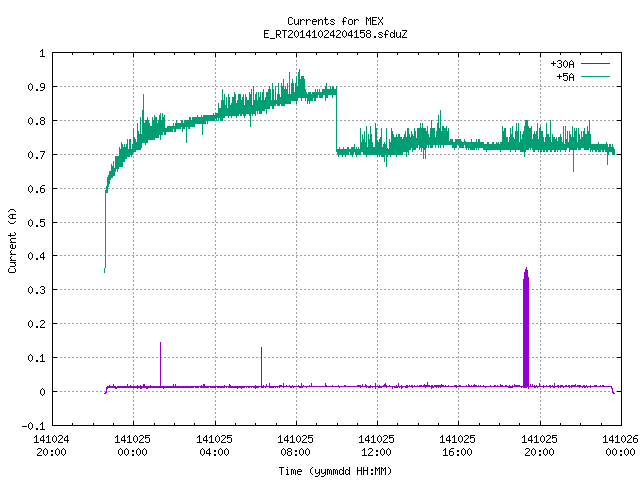Image resolution: width=640 pixels, height=480 pixels.
Task: Click the 'Current (A)' y-axis label
Action: click(12, 240)
